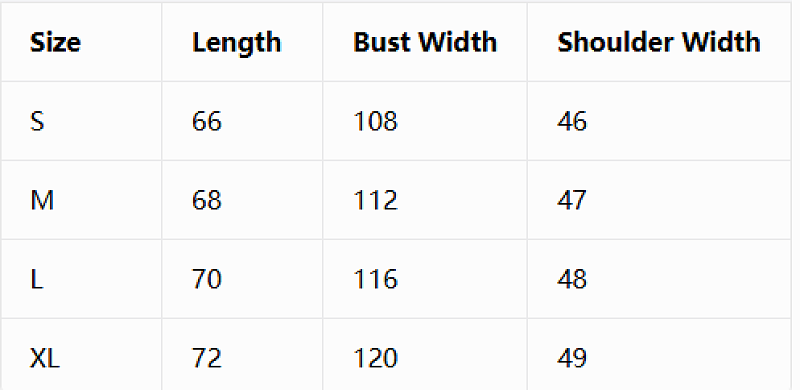This screenshot has height=390, width=800.
Task: Click bust width value 116
Action: click(375, 280)
